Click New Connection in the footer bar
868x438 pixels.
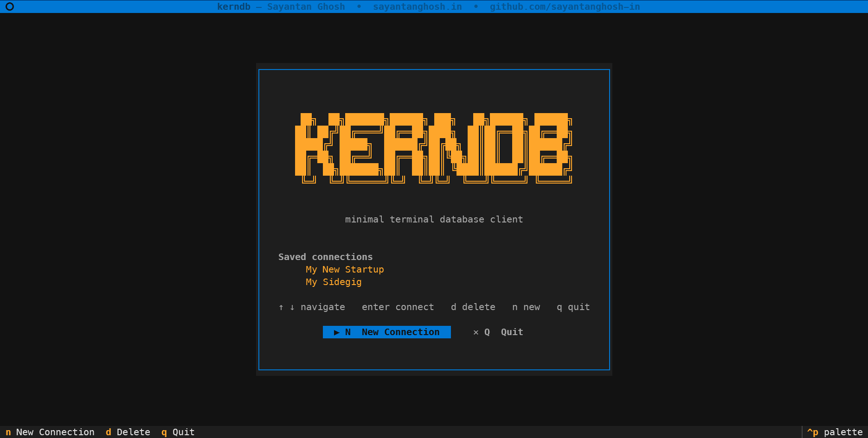pos(50,432)
